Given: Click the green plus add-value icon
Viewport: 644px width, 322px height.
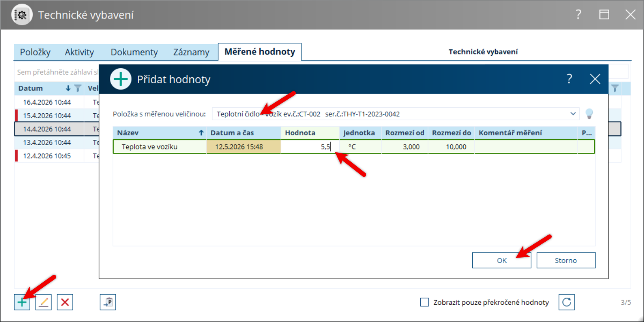Looking at the screenshot, I should point(22,302).
